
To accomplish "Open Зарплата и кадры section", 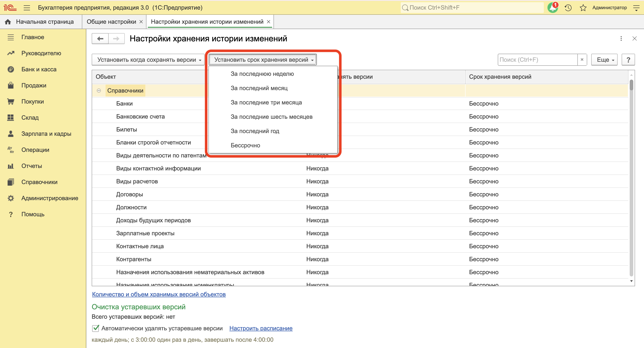I will pyautogui.click(x=46, y=134).
